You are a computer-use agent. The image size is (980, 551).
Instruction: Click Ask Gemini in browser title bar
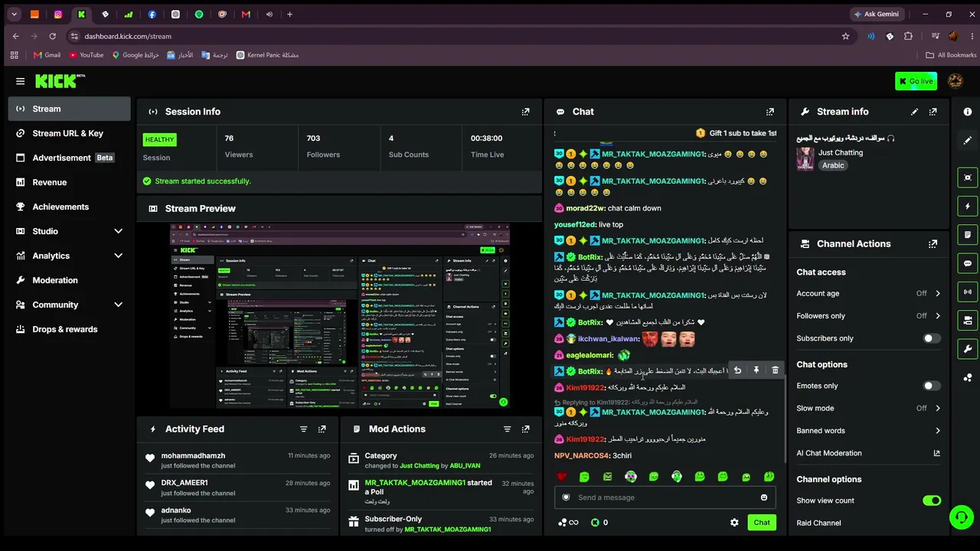[876, 14]
